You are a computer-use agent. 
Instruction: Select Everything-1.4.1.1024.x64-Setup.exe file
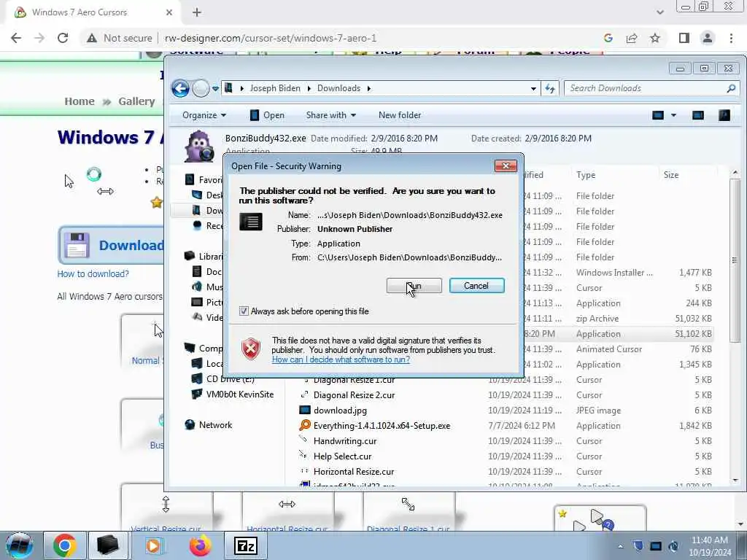point(382,426)
